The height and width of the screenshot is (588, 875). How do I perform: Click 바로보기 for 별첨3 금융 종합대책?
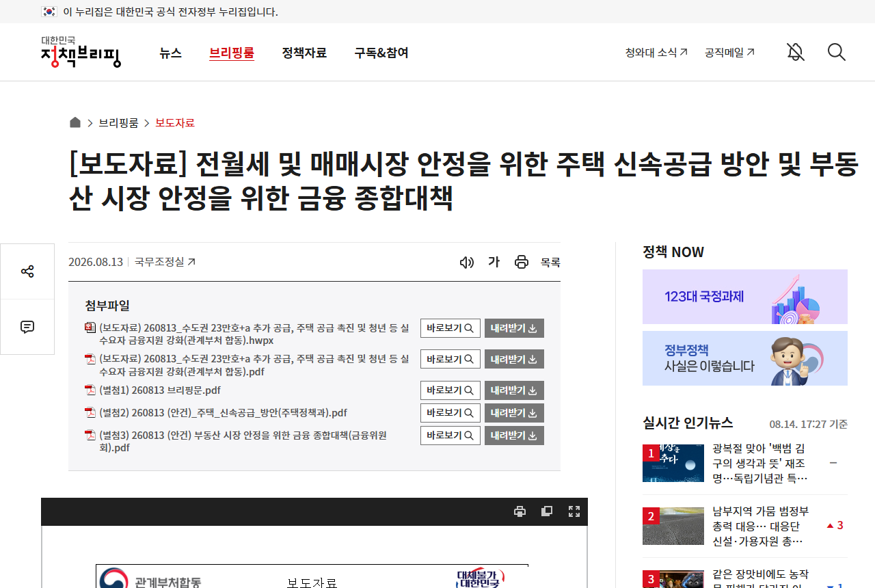point(450,436)
